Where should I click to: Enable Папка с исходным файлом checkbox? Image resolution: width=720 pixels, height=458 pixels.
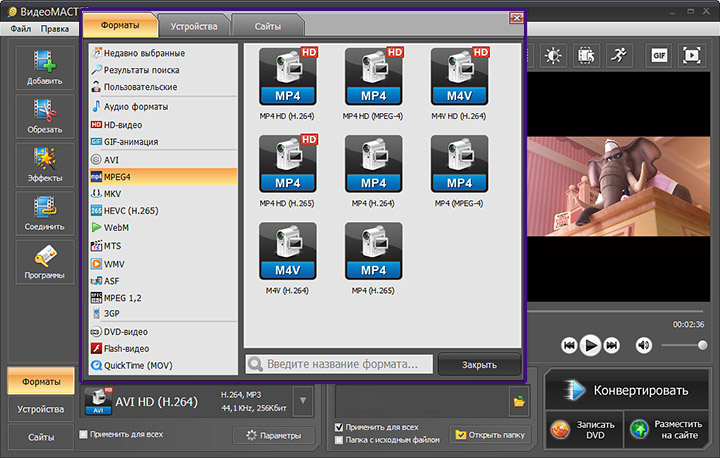pos(339,440)
